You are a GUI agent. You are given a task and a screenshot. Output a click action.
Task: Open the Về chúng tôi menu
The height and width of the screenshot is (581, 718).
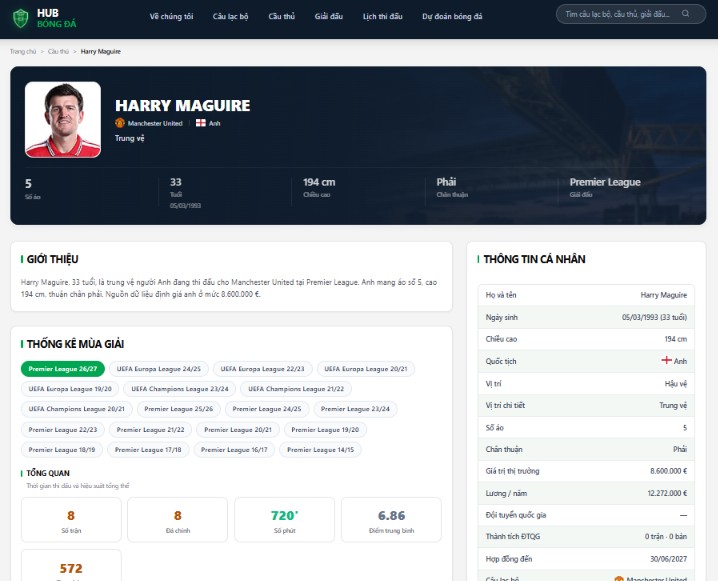coord(171,16)
